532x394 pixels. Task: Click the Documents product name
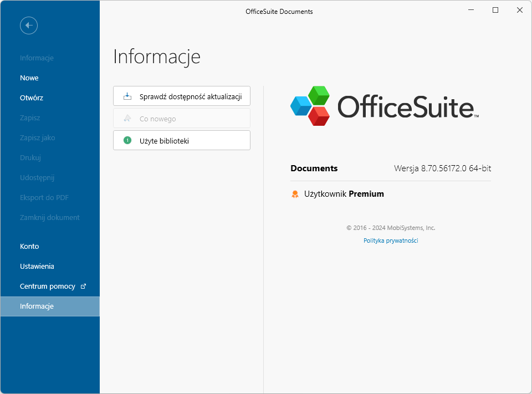click(314, 168)
